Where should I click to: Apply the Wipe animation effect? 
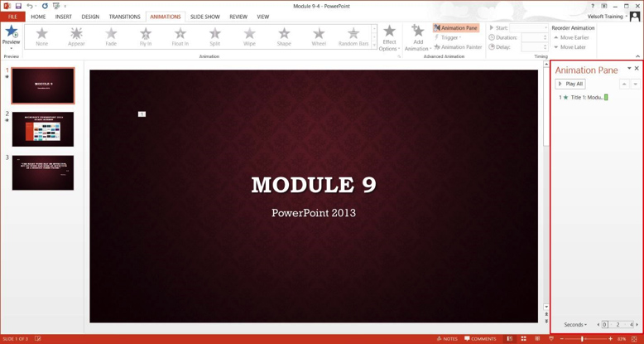click(249, 36)
